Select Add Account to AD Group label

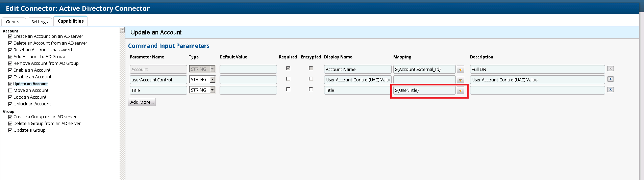coord(39,57)
